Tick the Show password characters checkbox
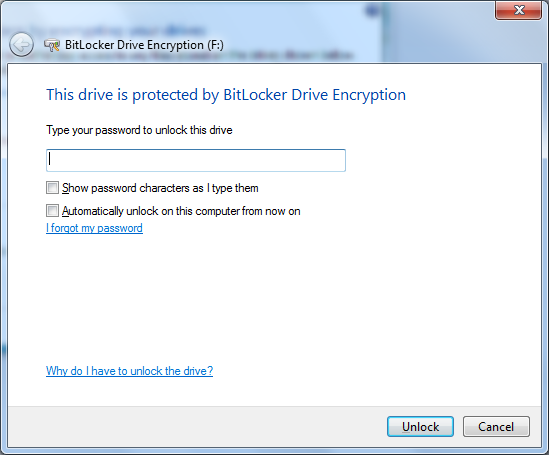The width and height of the screenshot is (549, 455). point(52,188)
